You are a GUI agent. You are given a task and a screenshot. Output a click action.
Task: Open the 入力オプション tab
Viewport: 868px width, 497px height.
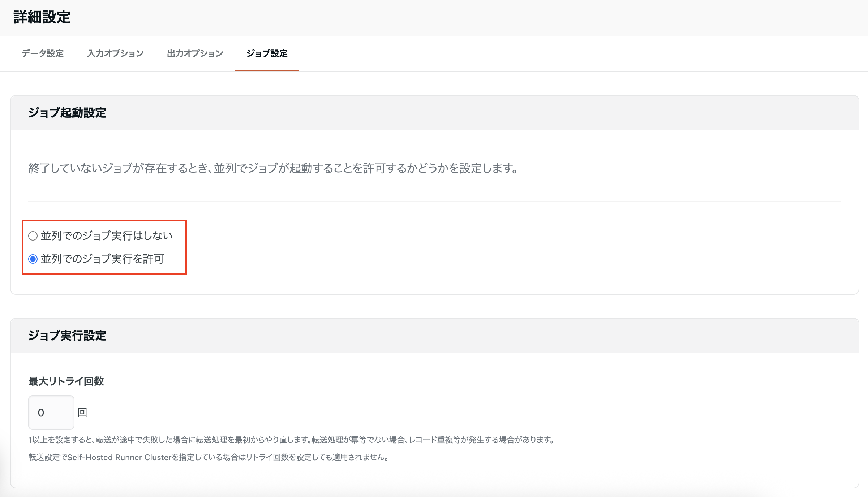[115, 53]
